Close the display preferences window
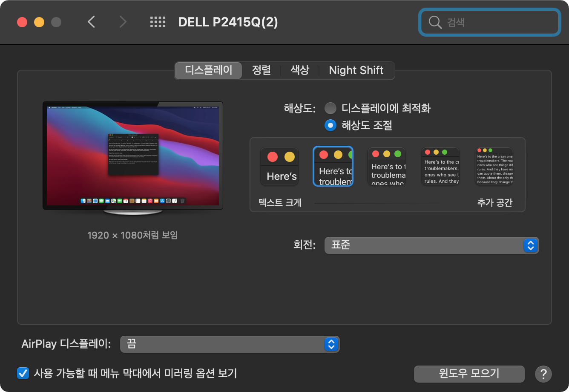 pos(22,22)
